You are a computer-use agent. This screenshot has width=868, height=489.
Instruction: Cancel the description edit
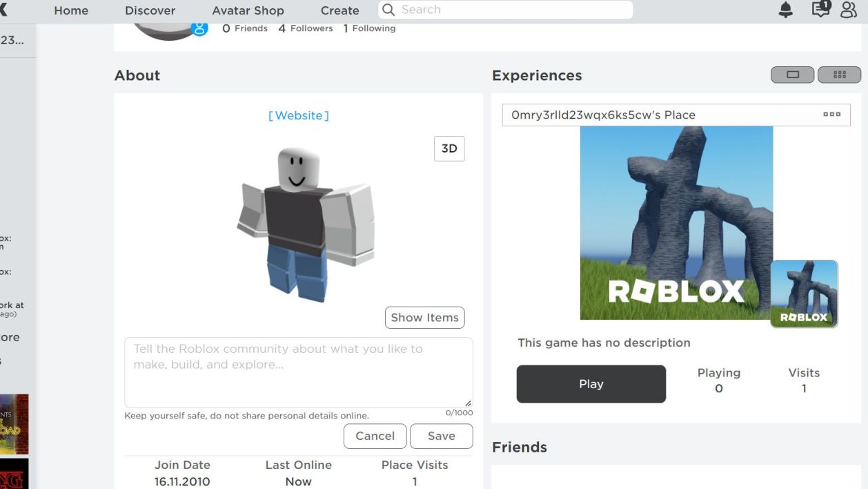coord(375,436)
